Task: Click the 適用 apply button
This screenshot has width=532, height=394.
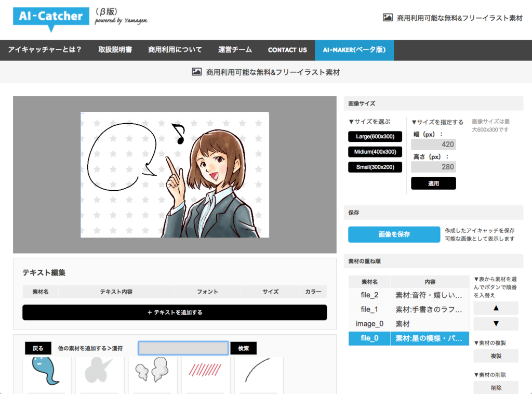Action: [x=433, y=183]
